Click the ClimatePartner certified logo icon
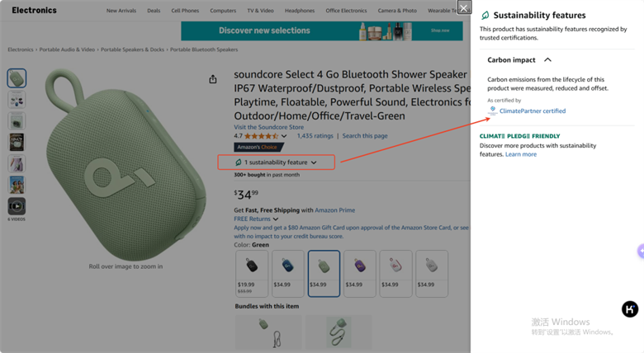The height and width of the screenshot is (353, 644). (x=492, y=111)
